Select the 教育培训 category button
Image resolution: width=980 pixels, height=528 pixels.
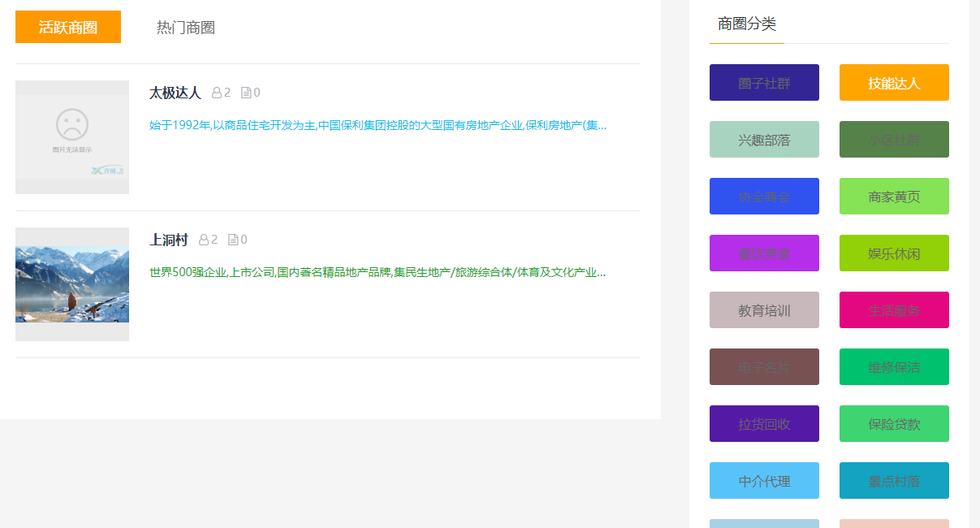[x=764, y=310]
